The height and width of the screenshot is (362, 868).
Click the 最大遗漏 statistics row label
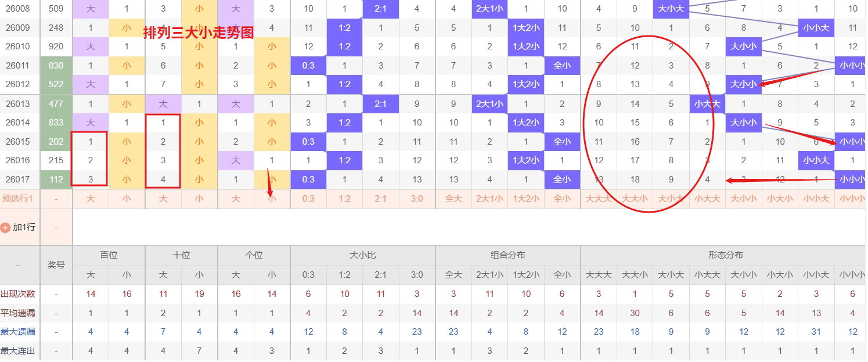18,332
